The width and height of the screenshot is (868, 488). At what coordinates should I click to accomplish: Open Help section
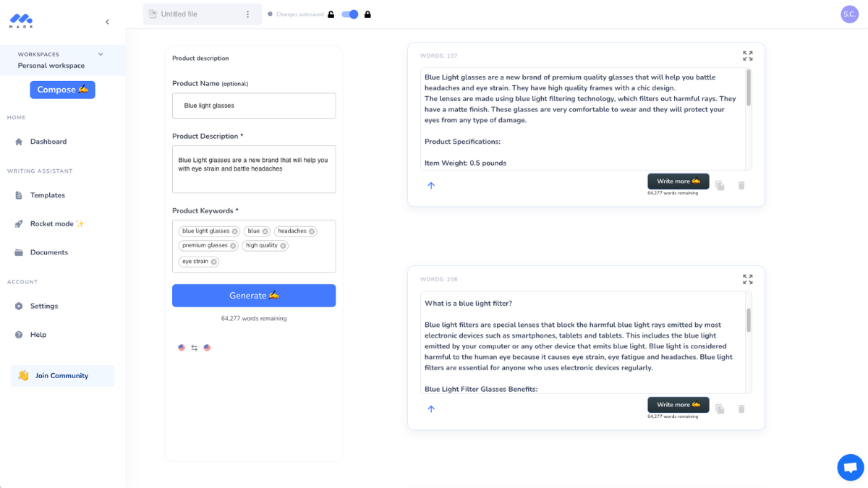point(38,335)
